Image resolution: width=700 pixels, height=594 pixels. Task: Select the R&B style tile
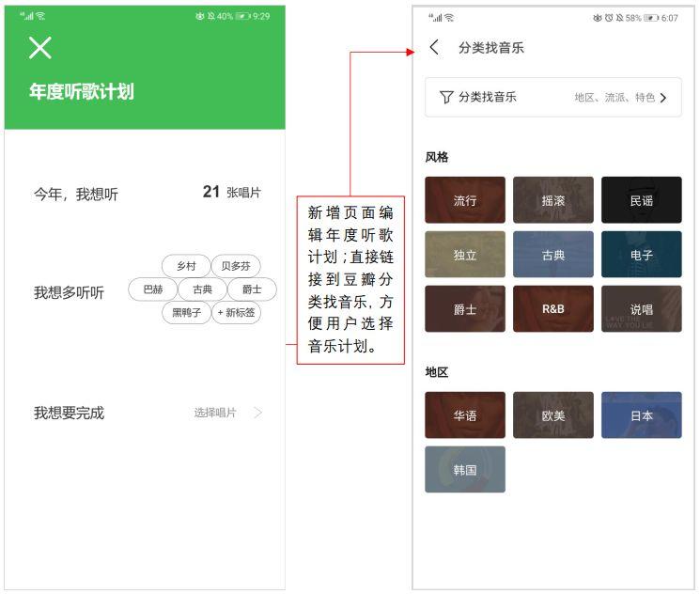[x=553, y=308]
